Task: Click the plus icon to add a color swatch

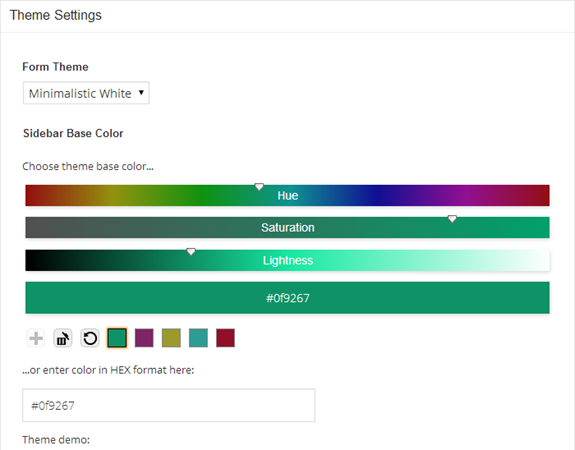Action: click(x=36, y=338)
